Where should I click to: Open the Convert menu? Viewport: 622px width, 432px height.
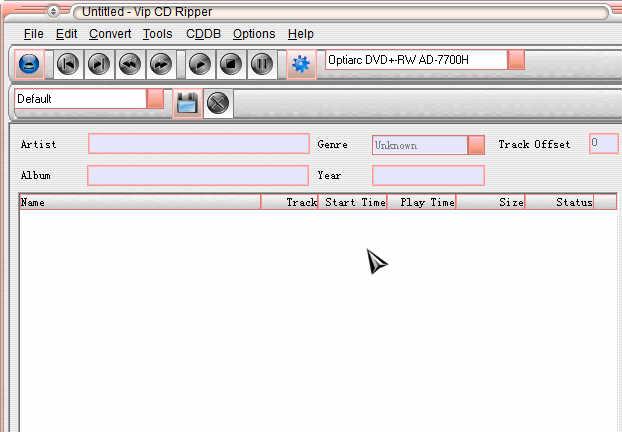(109, 34)
